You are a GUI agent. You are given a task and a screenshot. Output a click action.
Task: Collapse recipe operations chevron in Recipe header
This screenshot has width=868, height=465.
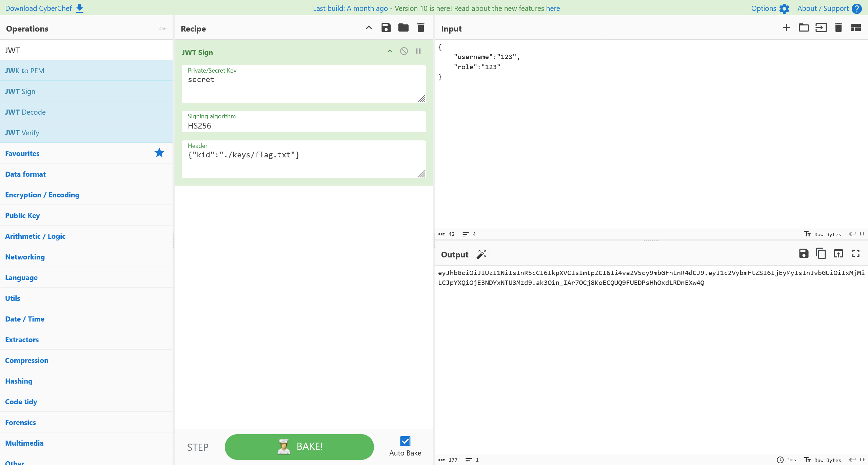pyautogui.click(x=369, y=28)
